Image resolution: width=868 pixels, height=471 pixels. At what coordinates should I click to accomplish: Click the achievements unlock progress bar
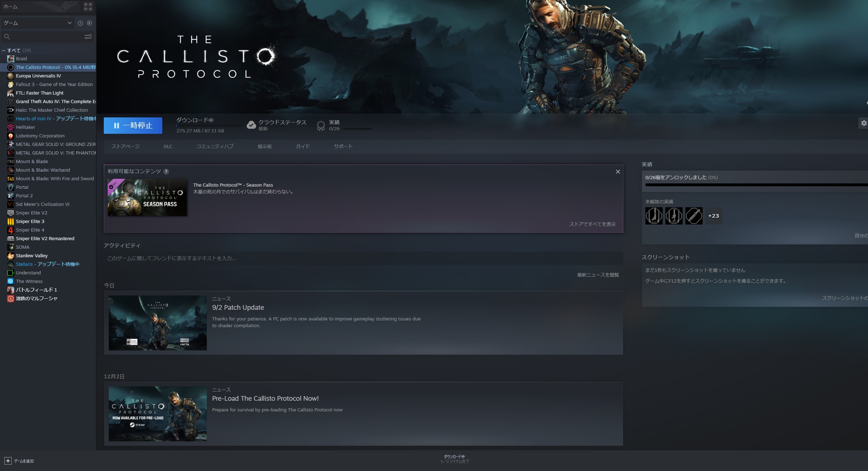point(756,185)
